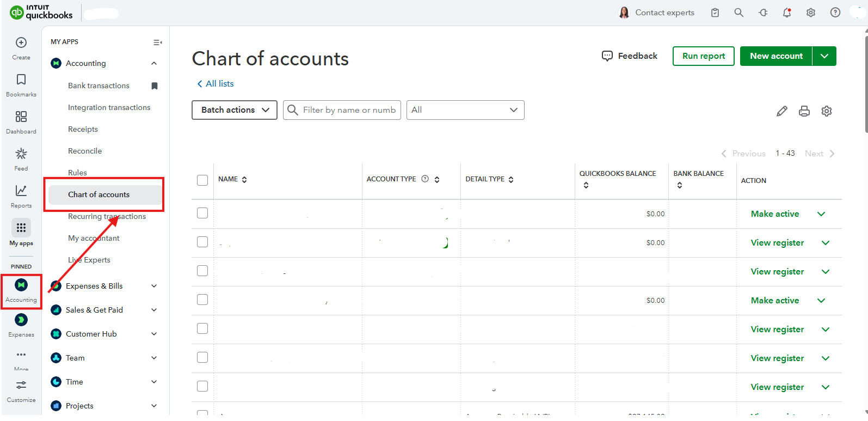The image size is (868, 421).
Task: Open Bank transactions in Accounting menu
Action: pyautogui.click(x=99, y=86)
